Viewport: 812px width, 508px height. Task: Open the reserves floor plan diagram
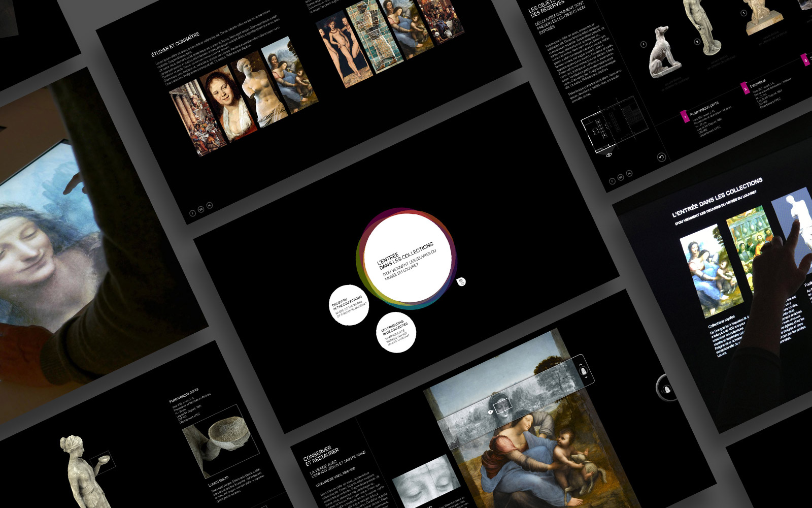(x=614, y=127)
